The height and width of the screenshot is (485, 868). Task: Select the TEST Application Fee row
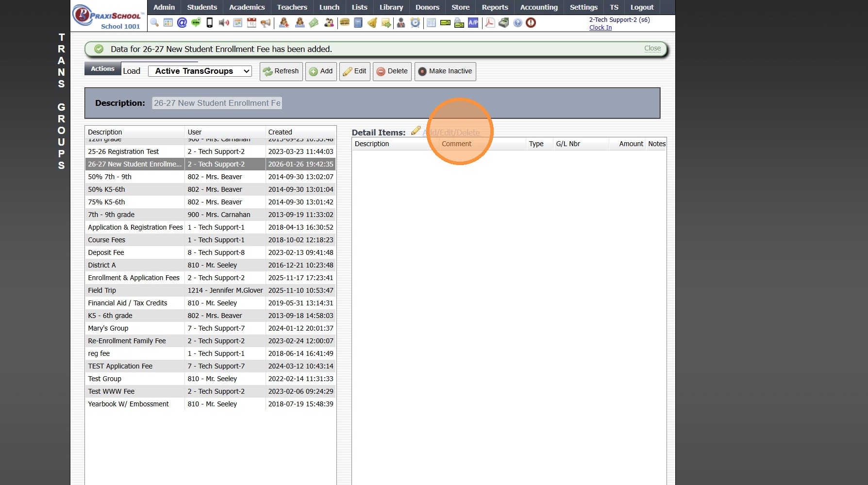coord(210,366)
